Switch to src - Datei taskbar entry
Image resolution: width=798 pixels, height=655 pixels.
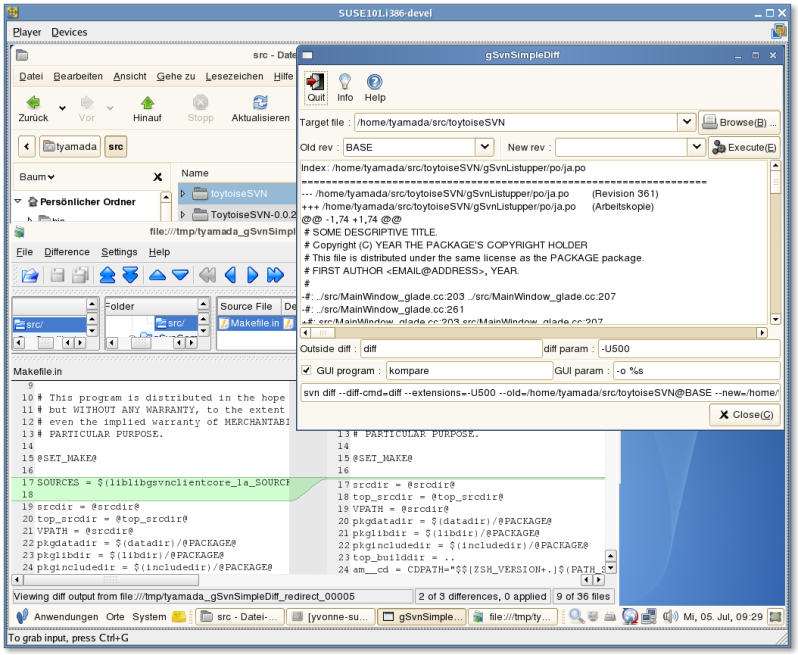point(239,616)
